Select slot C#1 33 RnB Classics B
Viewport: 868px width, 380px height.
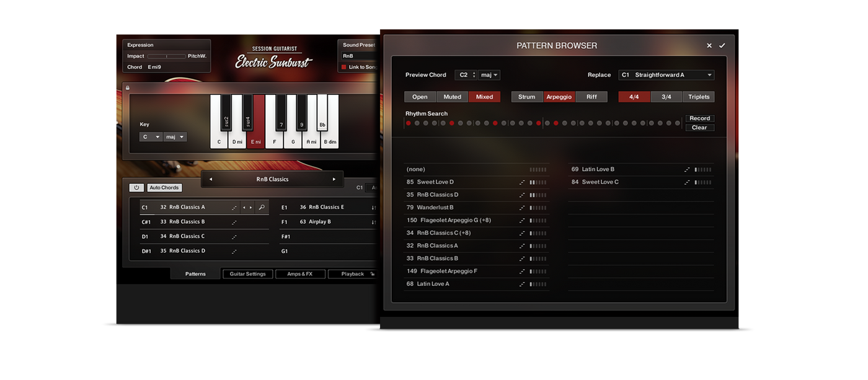(x=205, y=222)
